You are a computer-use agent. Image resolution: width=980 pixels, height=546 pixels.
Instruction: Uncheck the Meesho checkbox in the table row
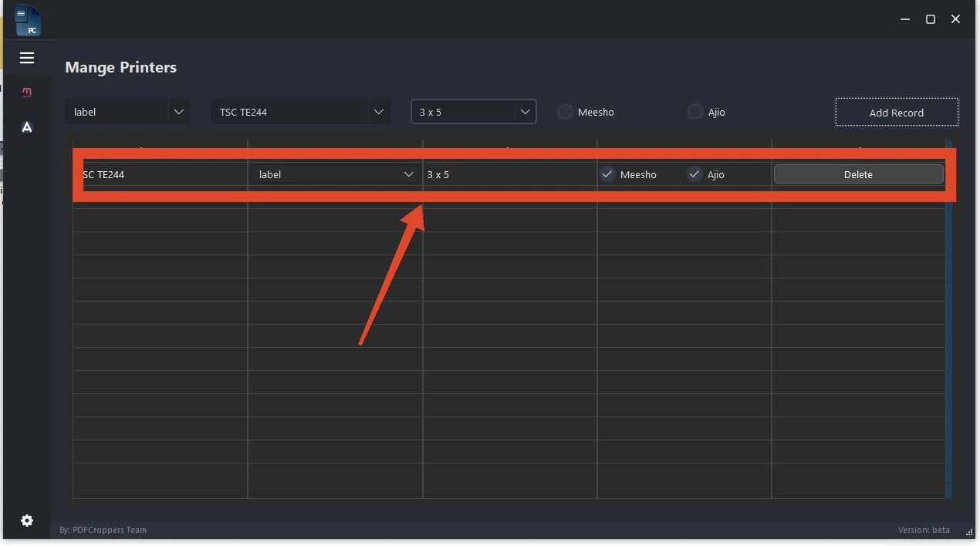(608, 174)
